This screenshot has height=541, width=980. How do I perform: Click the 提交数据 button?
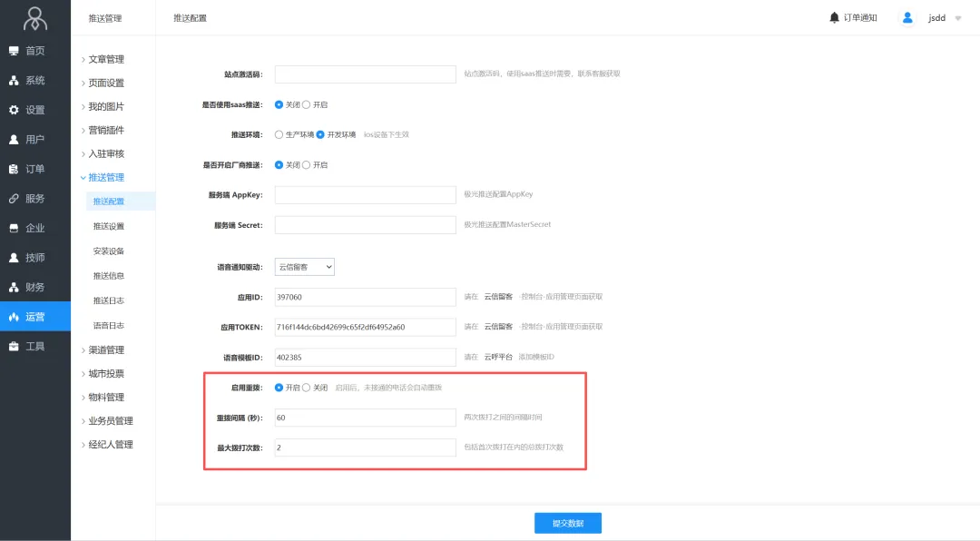point(567,523)
